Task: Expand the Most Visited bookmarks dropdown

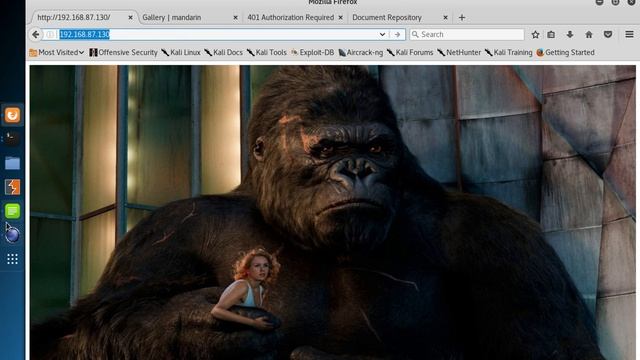Action: (57, 52)
